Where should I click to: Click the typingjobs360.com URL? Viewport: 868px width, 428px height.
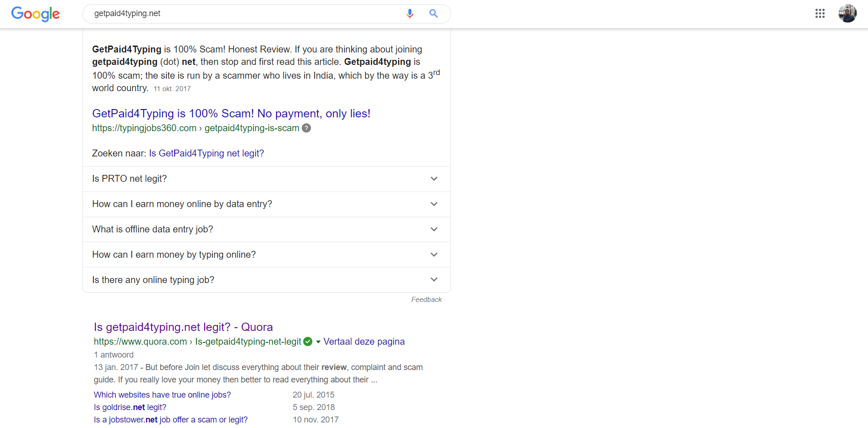click(x=196, y=128)
